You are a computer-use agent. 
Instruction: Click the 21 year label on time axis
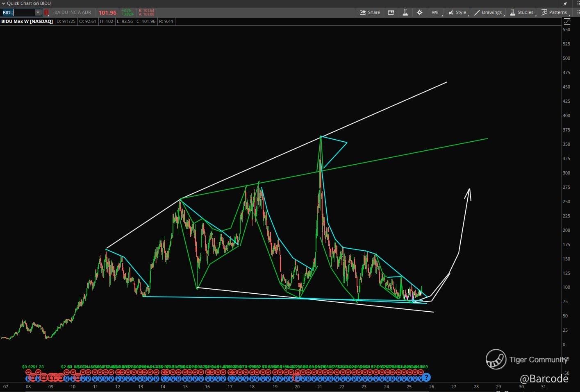[320, 387]
